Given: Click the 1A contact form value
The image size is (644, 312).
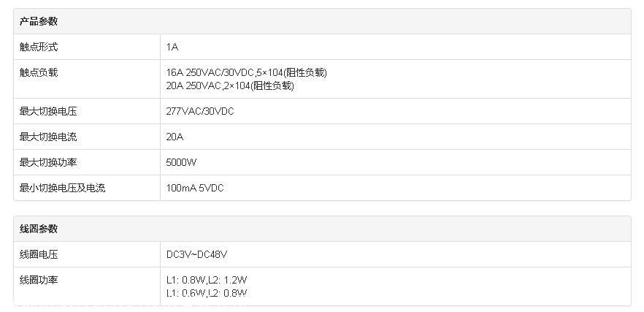Looking at the screenshot, I should point(172,47).
